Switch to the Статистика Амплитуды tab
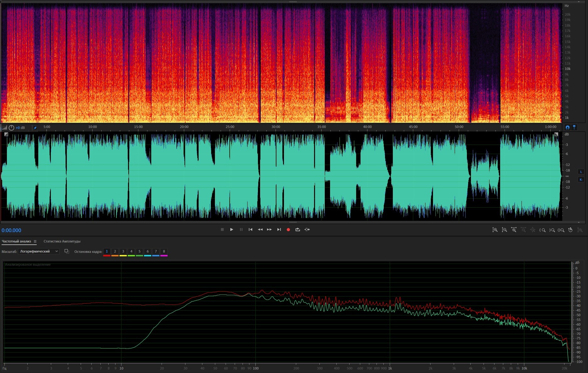The height and width of the screenshot is (373, 588). tap(62, 241)
